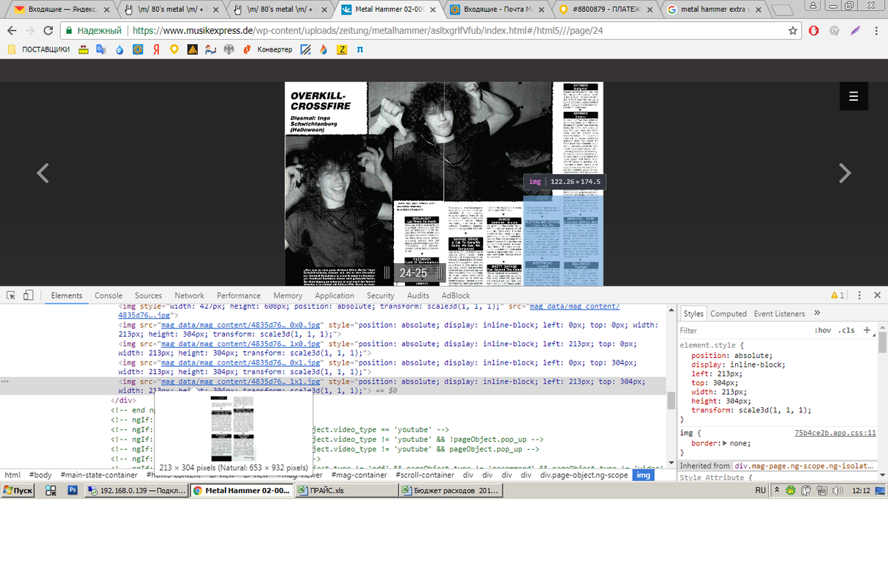888x588 pixels.
Task: Switch to the Входящие - Почта Mail tab
Action: tap(498, 10)
